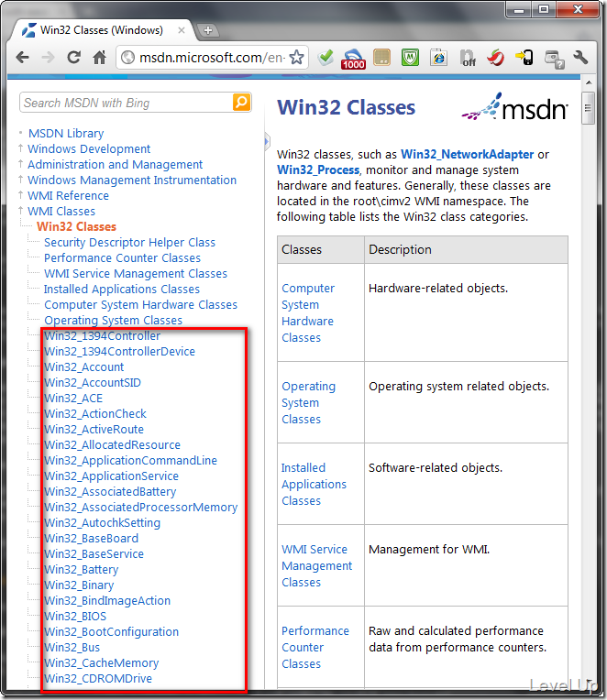This screenshot has height=700, width=607.
Task: Open Installed Applications Classes in the tree
Action: click(121, 290)
